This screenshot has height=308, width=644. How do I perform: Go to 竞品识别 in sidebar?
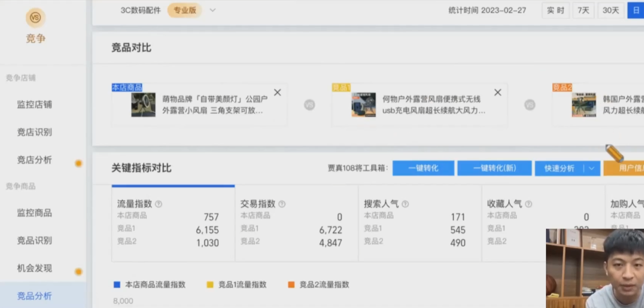34,240
